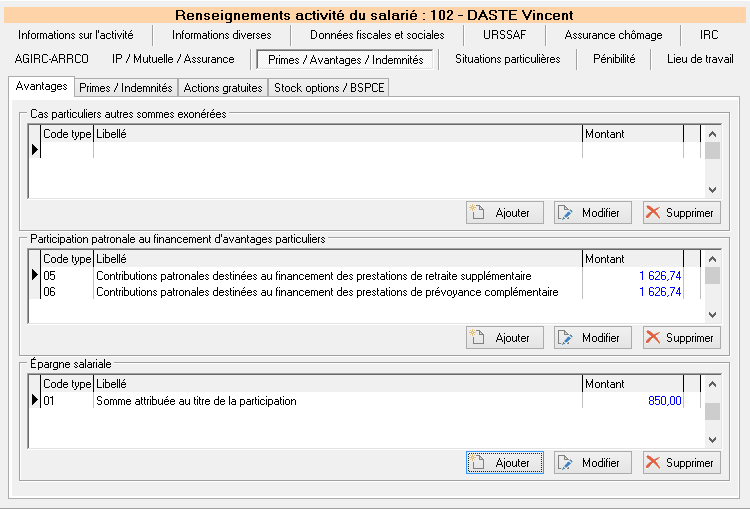This screenshot has height=509, width=750.
Task: Open the Assurance chômage tab
Action: point(613,35)
